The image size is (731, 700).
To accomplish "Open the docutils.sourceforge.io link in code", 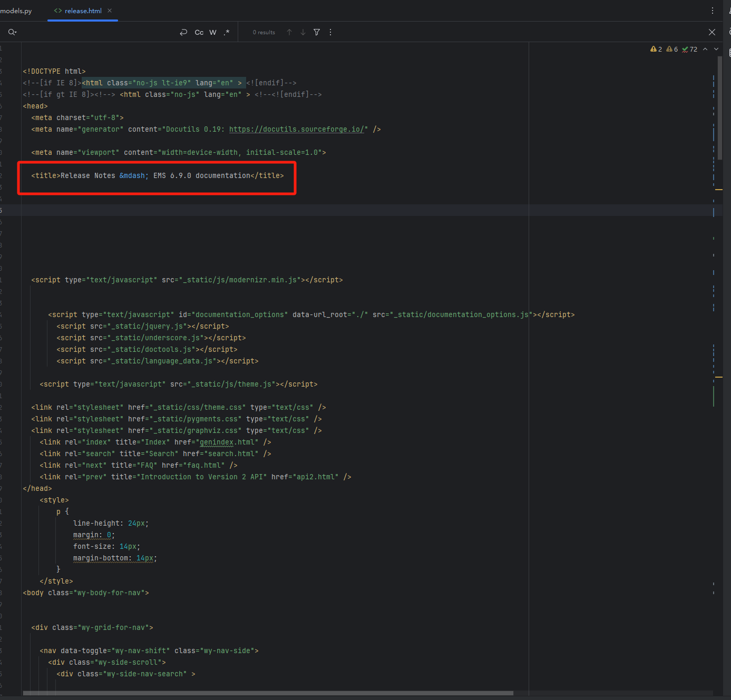I will (297, 129).
